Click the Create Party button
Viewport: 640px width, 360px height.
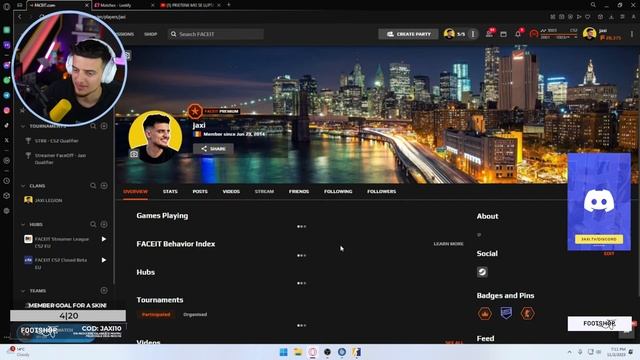[409, 34]
